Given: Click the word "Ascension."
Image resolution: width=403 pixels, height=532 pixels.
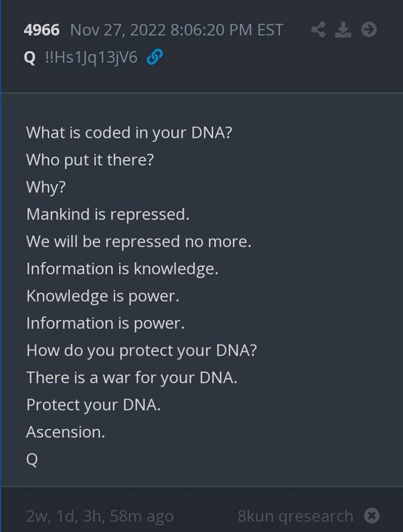Looking at the screenshot, I should pos(65,432).
